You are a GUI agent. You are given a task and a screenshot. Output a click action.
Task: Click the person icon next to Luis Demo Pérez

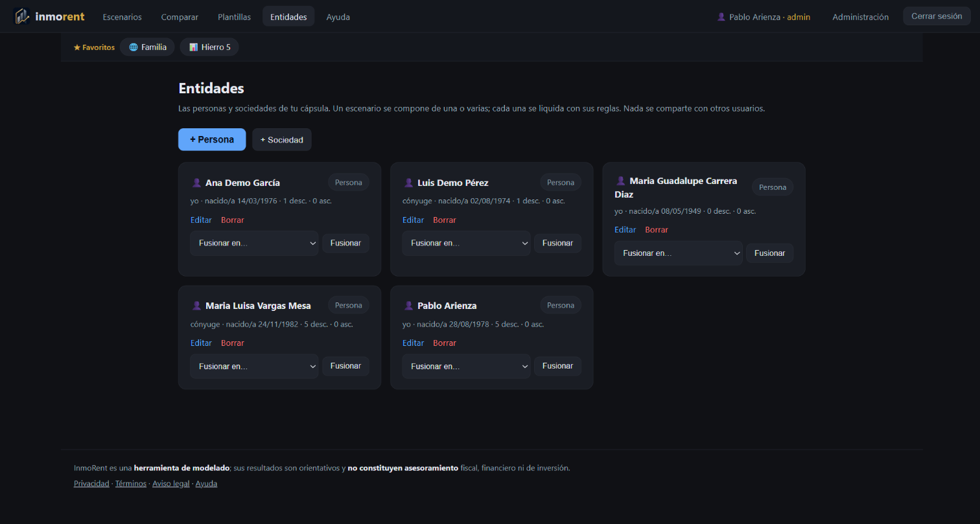409,183
